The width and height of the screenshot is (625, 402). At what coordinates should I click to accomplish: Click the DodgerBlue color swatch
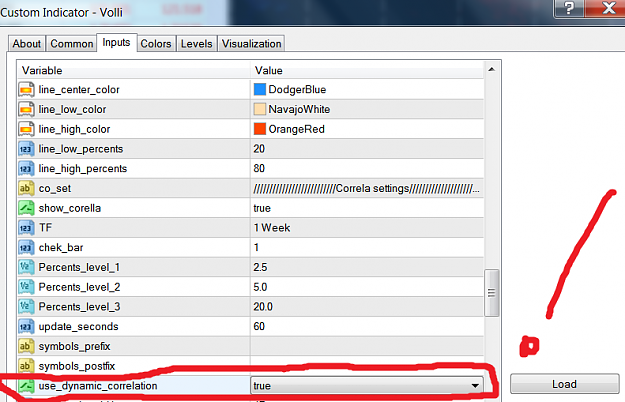pos(260,89)
